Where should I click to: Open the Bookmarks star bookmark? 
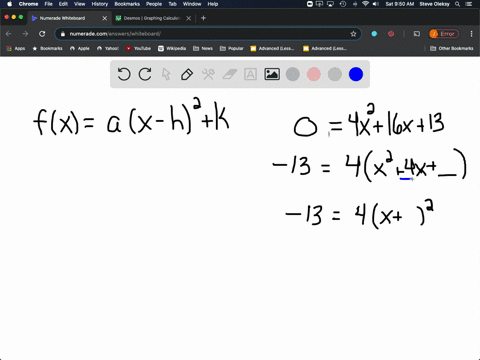point(48,48)
